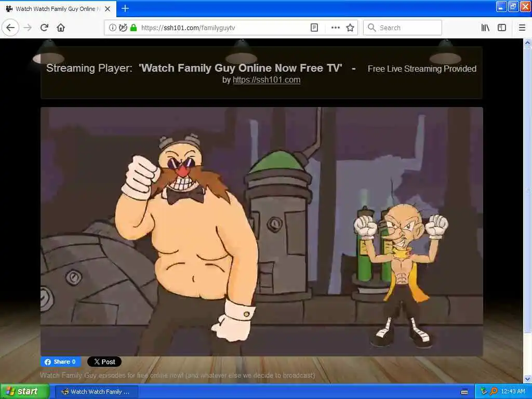
Task: Click the scrollbar down arrow
Action: click(527, 379)
